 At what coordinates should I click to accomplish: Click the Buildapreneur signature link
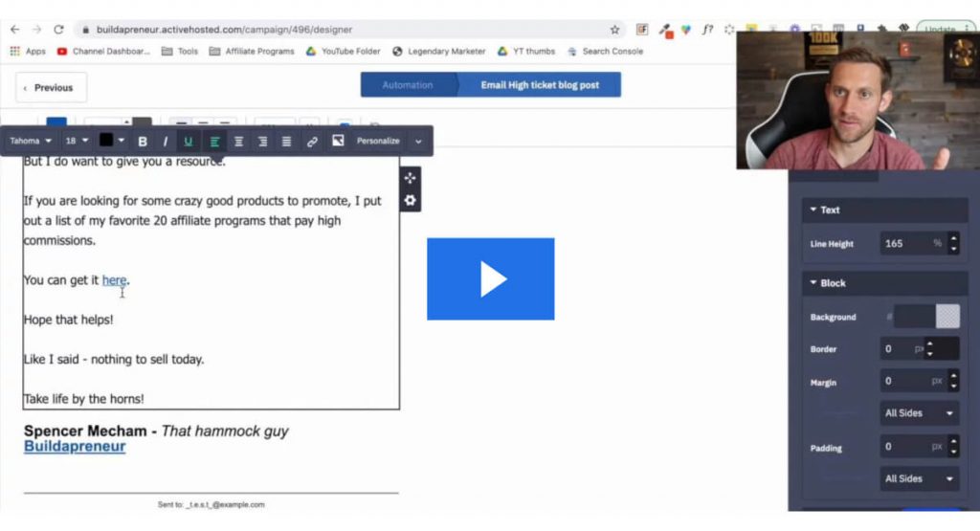coord(75,447)
